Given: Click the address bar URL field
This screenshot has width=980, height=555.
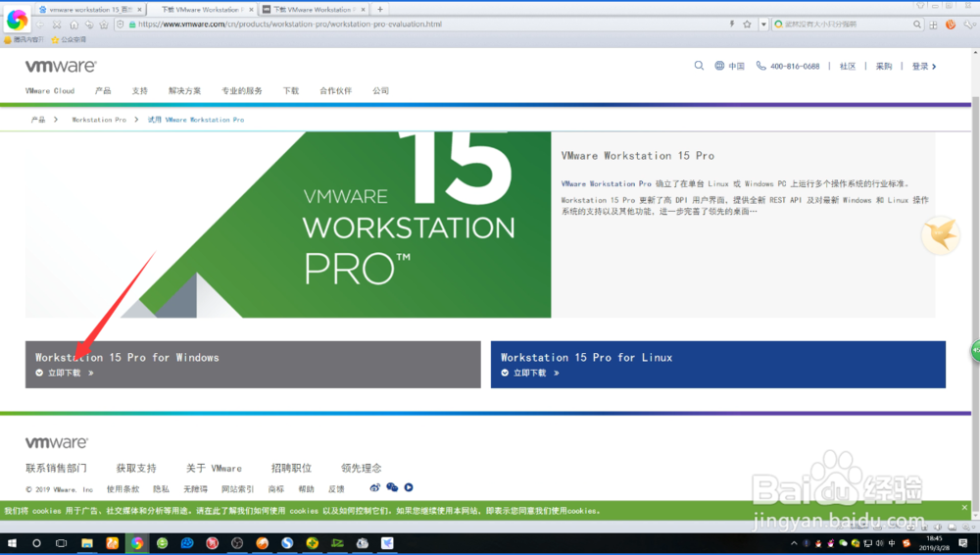Looking at the screenshot, I should pyautogui.click(x=431, y=25).
